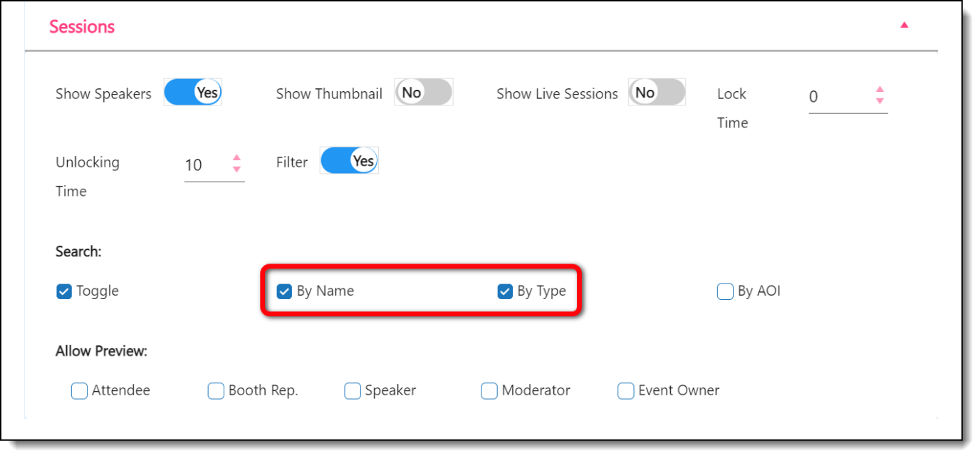
Task: Decrease Lock Time with down arrow
Action: (880, 101)
